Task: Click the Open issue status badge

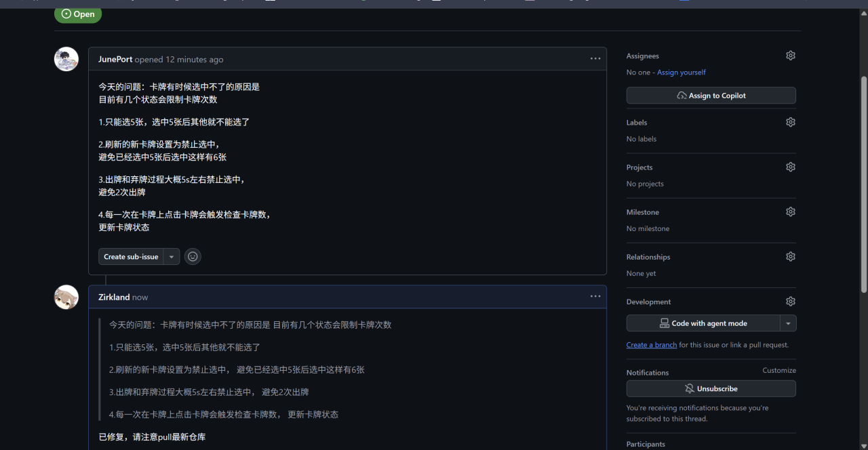Action: click(78, 14)
